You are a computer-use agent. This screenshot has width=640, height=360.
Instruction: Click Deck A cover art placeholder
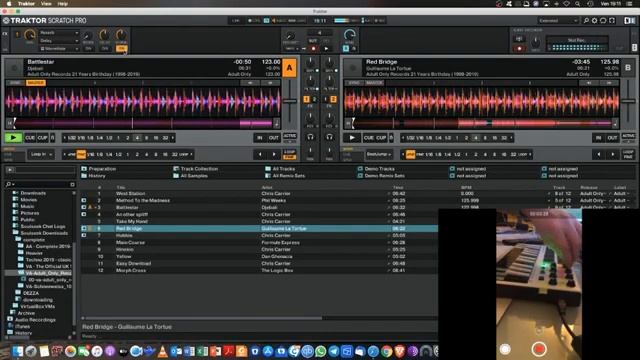pos(14,68)
